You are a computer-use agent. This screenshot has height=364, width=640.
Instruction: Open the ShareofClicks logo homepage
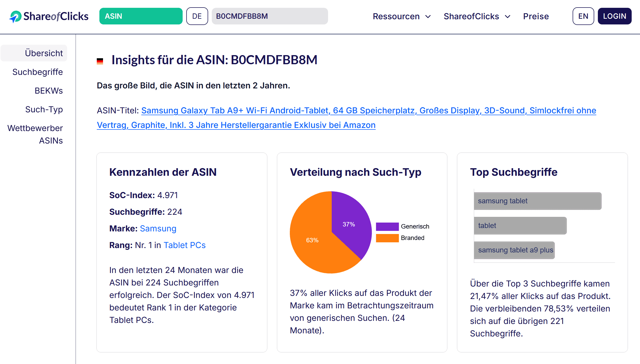pos(49,16)
